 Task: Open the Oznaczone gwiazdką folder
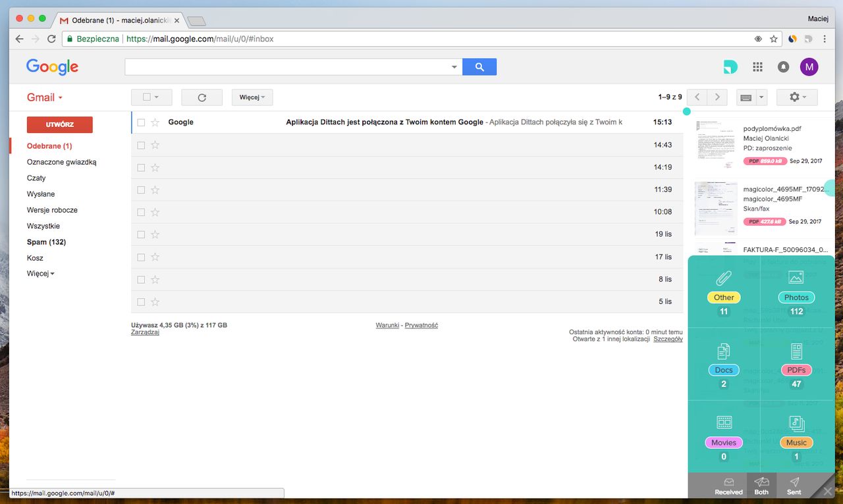[61, 162]
